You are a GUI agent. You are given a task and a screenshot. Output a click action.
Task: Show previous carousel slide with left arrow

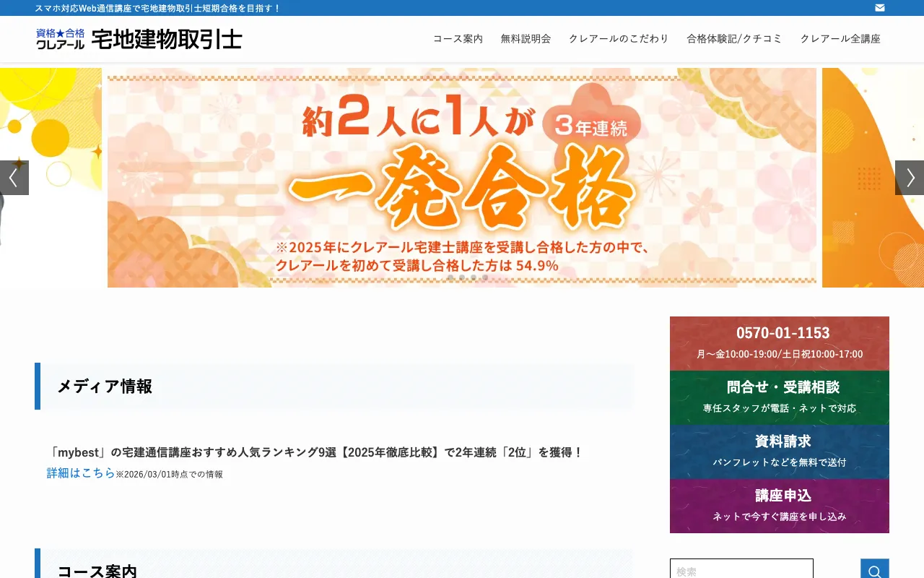pos(14,178)
